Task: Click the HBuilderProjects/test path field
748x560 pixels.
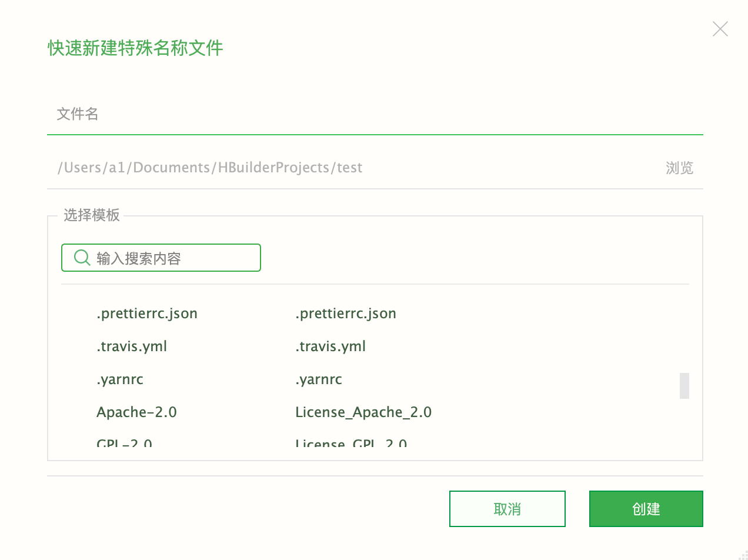Action: (353, 168)
